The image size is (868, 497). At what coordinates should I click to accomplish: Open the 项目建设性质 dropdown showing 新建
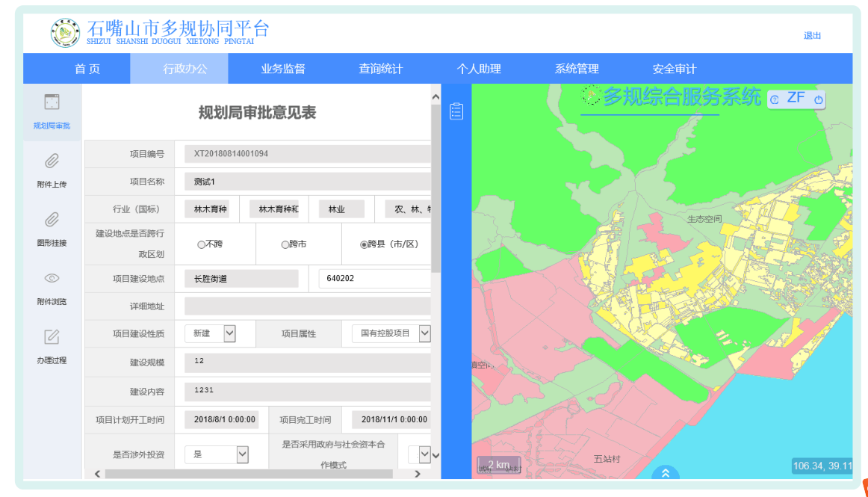tap(229, 333)
